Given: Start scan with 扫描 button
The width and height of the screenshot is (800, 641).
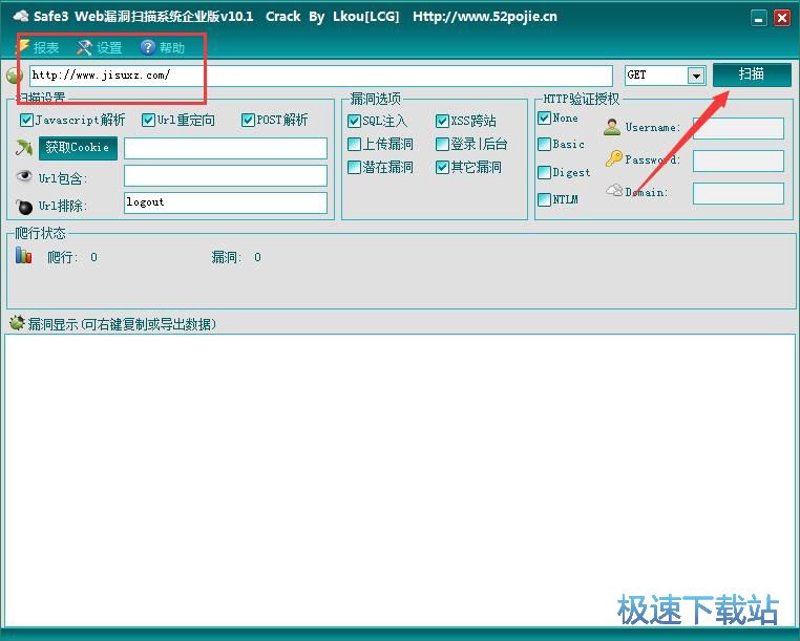Looking at the screenshot, I should point(752,75).
